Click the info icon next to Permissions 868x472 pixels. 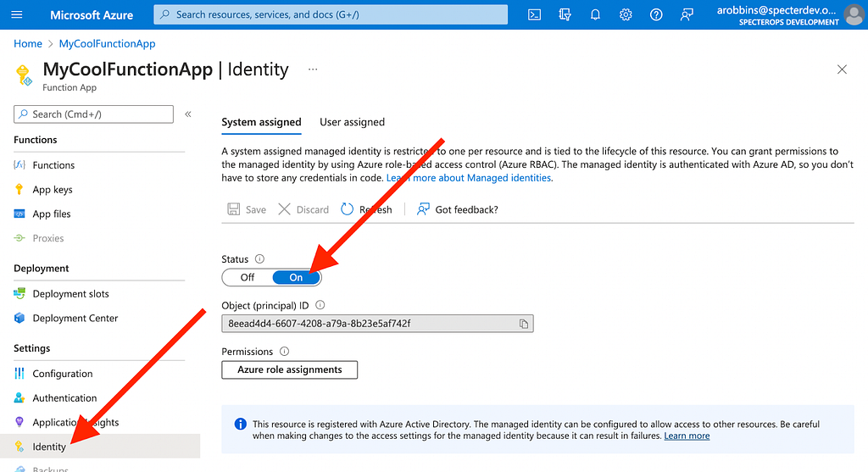[285, 352]
